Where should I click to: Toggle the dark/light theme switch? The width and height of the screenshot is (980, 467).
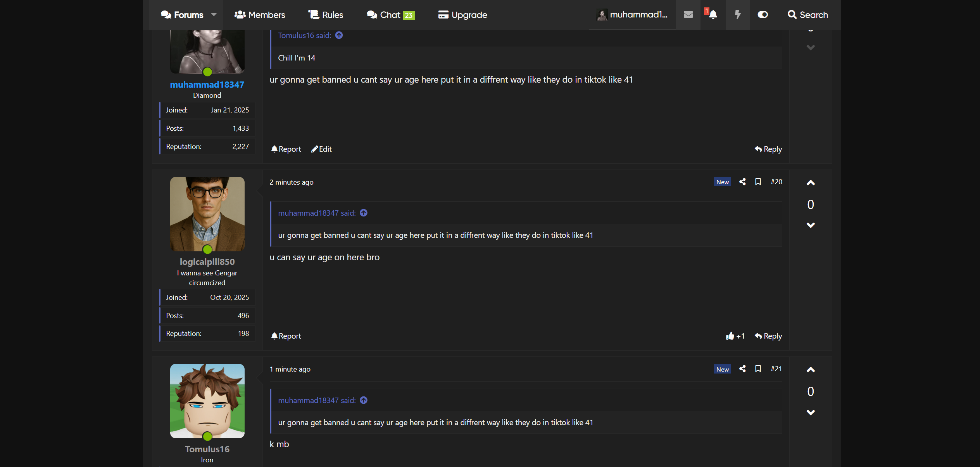(763, 15)
